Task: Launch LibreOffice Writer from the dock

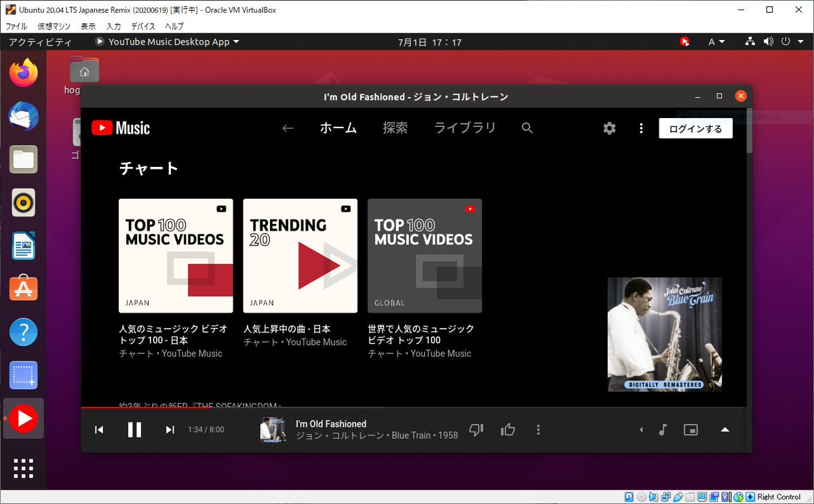Action: click(x=24, y=246)
